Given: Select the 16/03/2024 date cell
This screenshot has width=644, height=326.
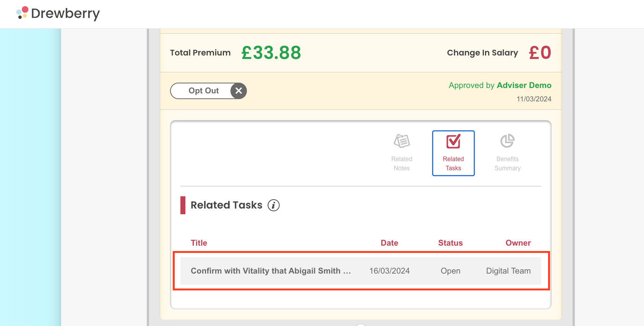Looking at the screenshot, I should click(389, 271).
